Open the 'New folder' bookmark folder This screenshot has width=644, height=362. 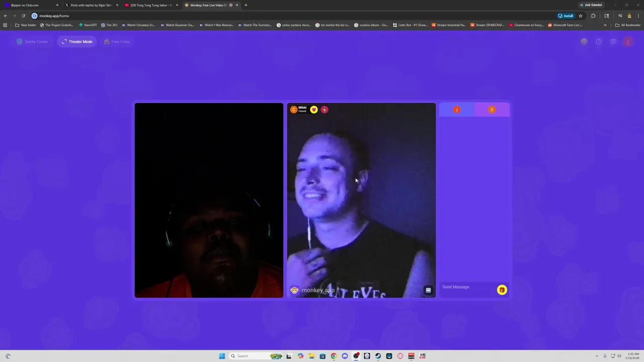(x=26, y=25)
